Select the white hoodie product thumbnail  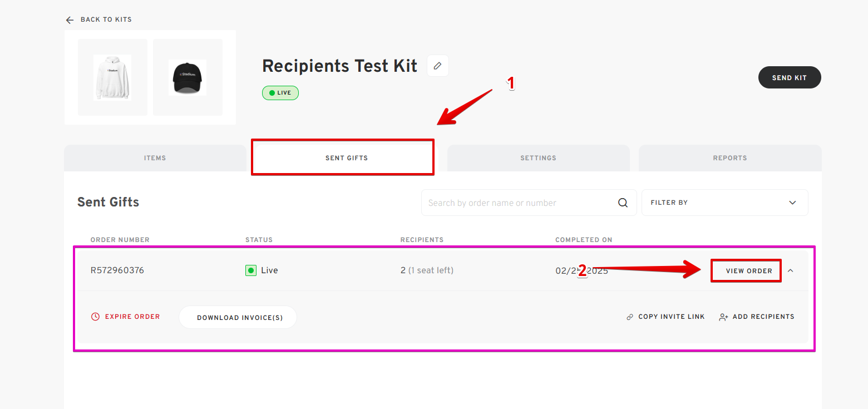112,77
